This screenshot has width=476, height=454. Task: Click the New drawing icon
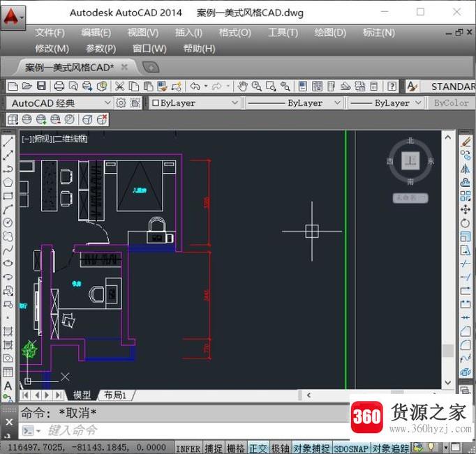coord(13,86)
